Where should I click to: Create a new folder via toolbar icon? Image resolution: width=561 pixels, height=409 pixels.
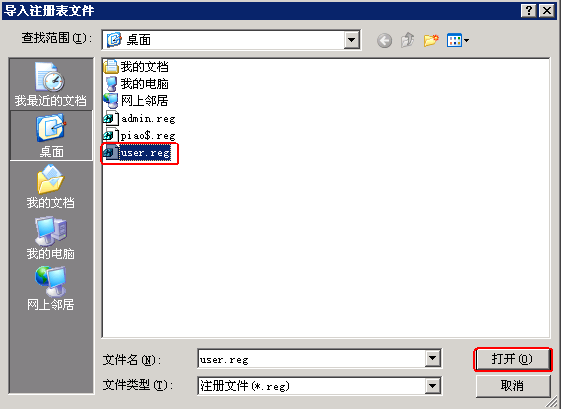(x=431, y=40)
